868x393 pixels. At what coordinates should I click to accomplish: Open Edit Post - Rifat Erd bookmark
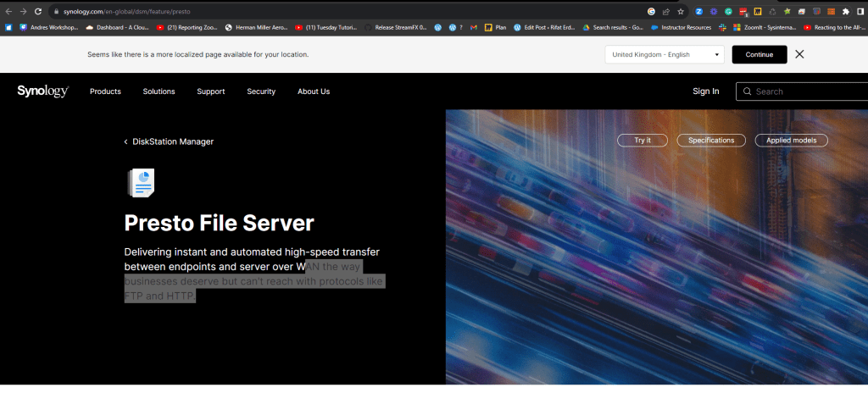(x=545, y=27)
